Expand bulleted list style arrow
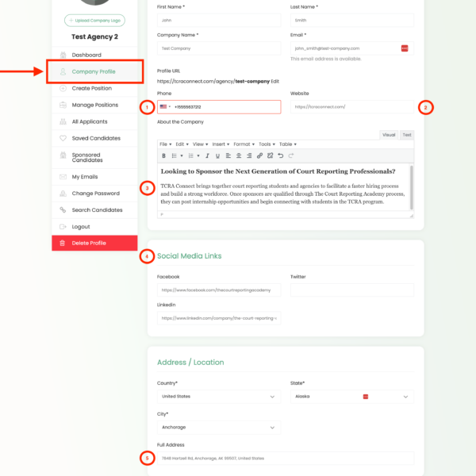The image size is (476, 476). (182, 155)
